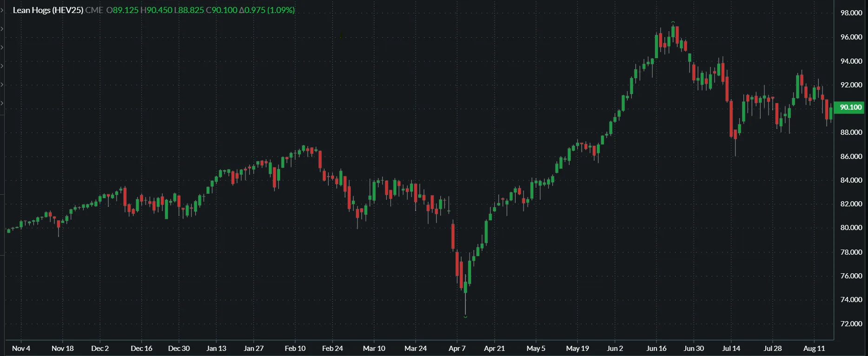
Task: Click the Jun 16 date on time axis
Action: pyautogui.click(x=656, y=349)
